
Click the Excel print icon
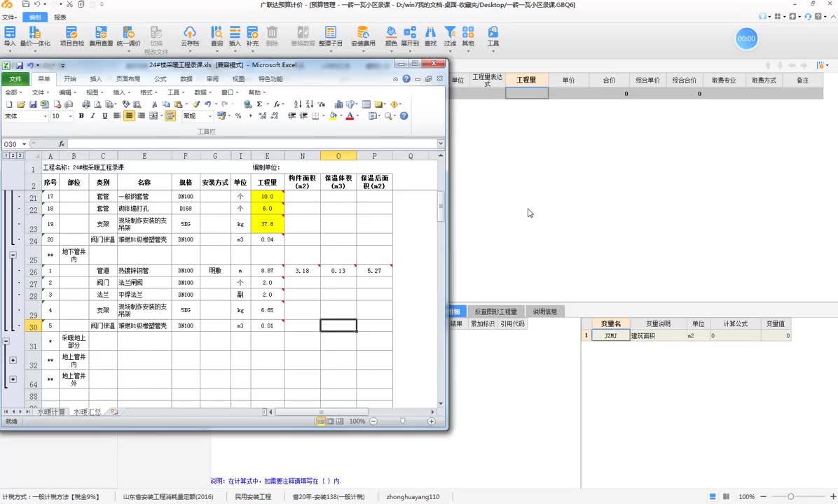tap(86, 104)
